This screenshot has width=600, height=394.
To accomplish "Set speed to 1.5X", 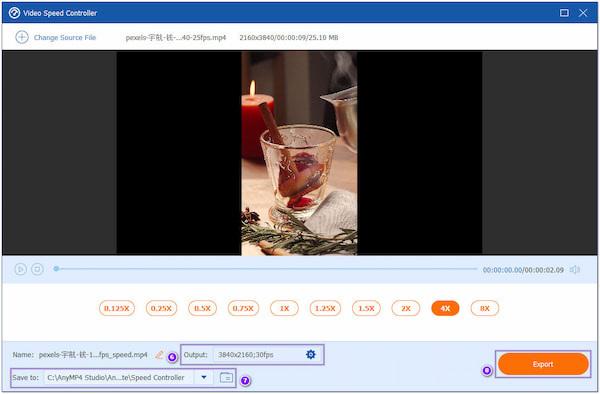I will 366,308.
